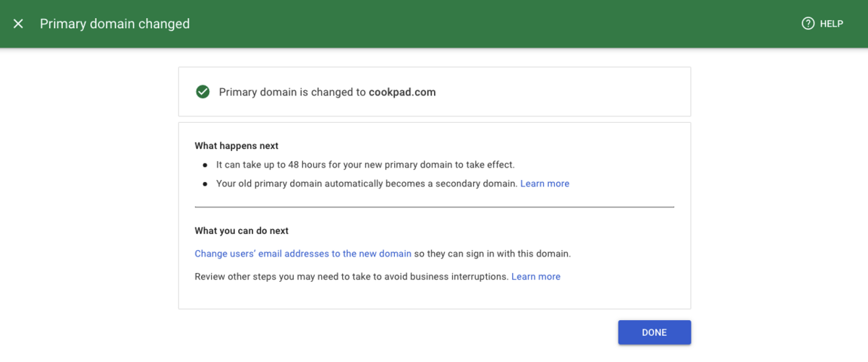Viewport: 868px width, 362px height.
Task: Click the What you can do next heading
Action: (x=242, y=231)
